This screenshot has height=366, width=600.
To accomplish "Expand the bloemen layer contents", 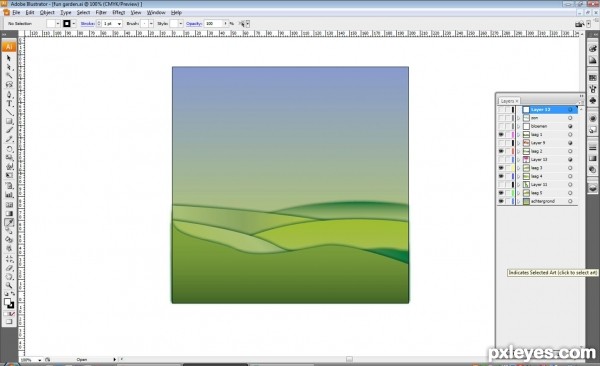I will [x=519, y=126].
